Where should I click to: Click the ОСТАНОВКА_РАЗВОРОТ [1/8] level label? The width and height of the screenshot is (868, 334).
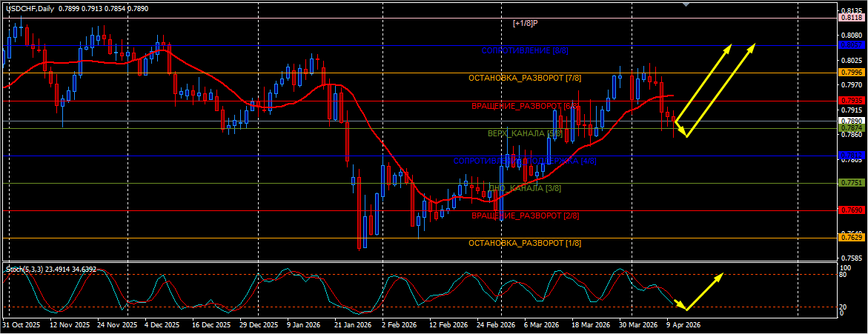coord(524,244)
